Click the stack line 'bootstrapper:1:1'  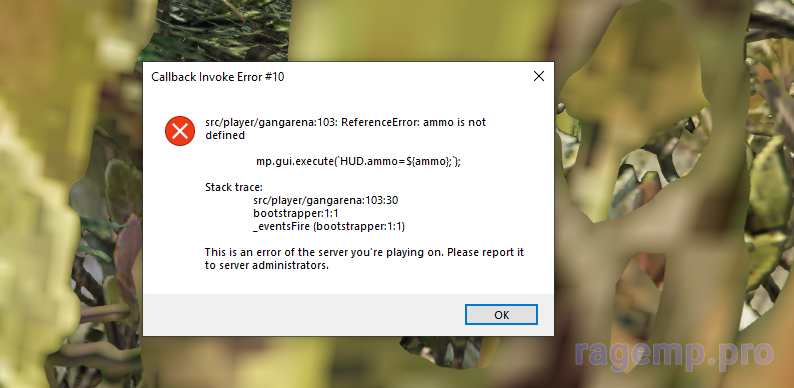(x=296, y=213)
